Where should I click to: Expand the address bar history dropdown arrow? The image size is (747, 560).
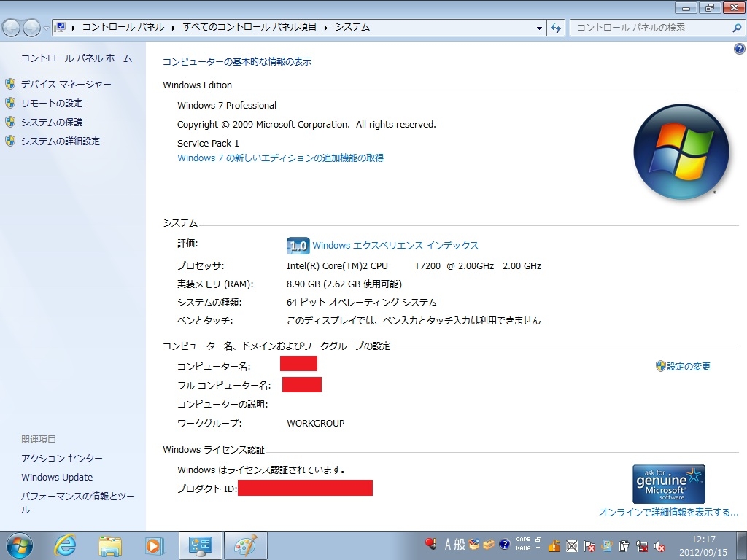[540, 28]
